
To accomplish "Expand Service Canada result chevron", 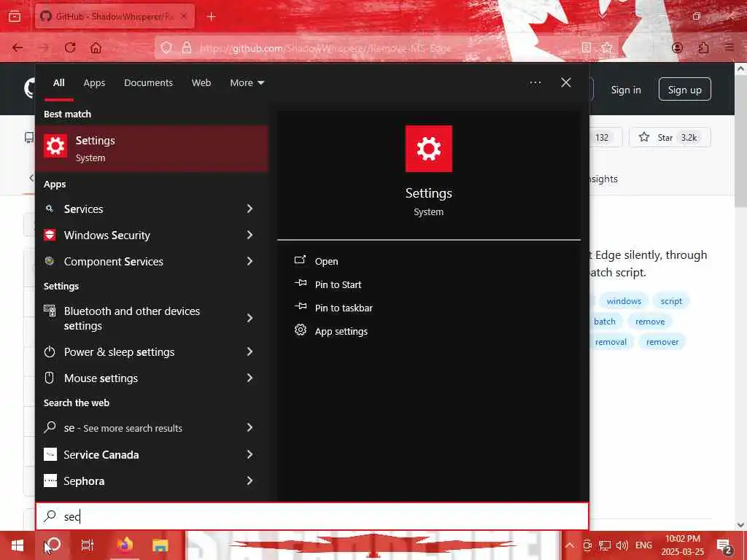I will click(x=249, y=454).
